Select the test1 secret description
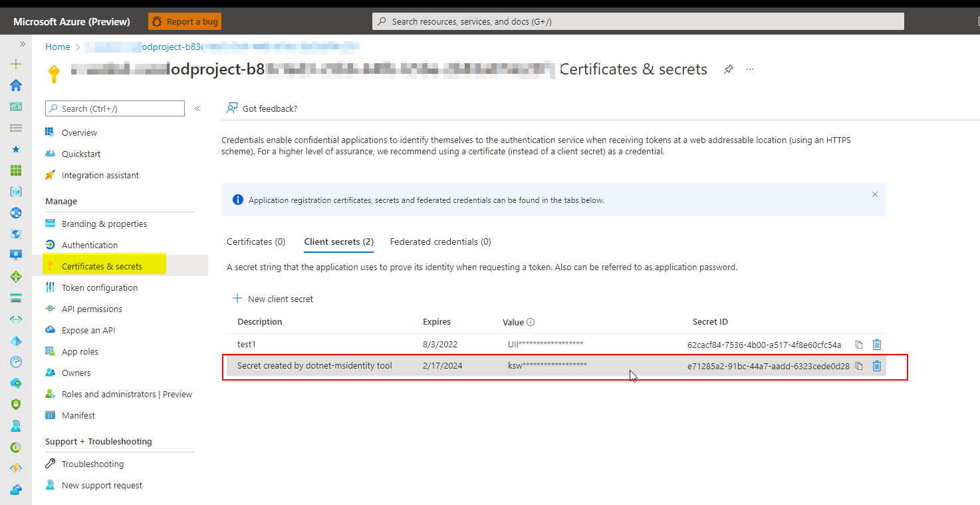Image resolution: width=980 pixels, height=505 pixels. (247, 345)
